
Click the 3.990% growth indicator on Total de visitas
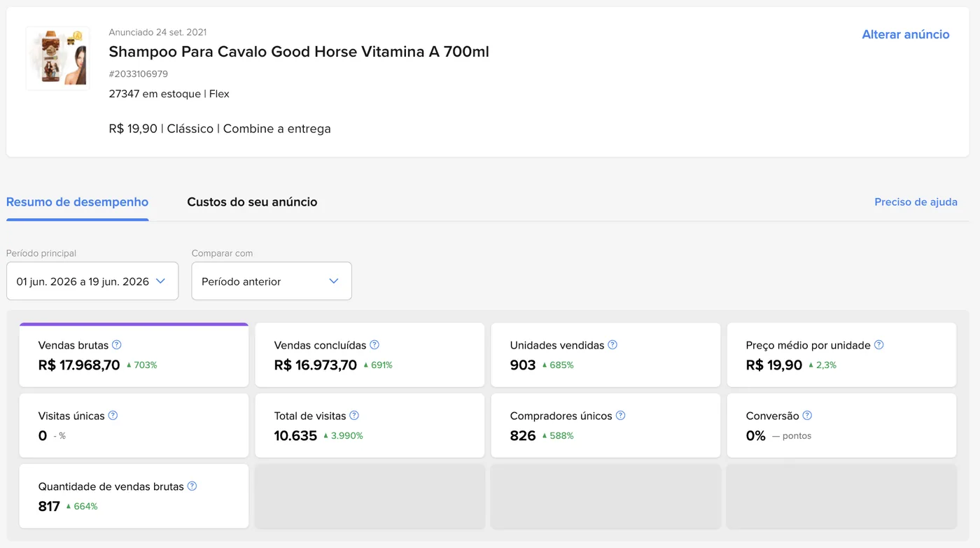coord(343,436)
